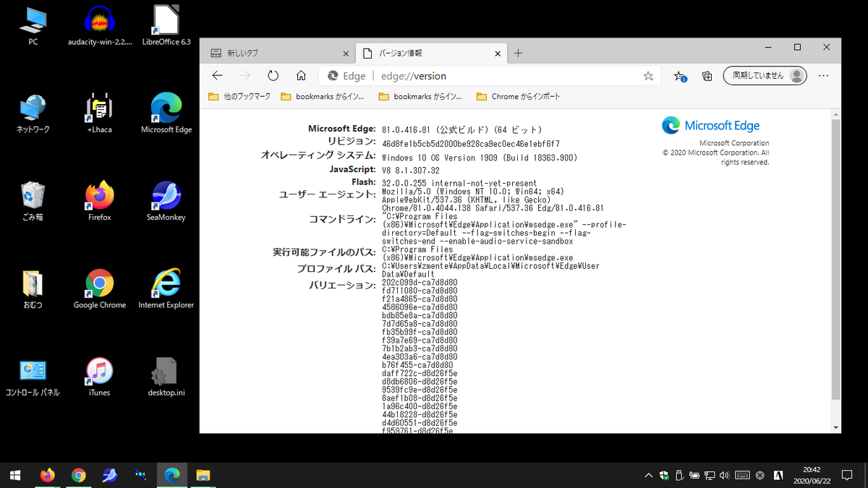Select the Microsoft Edge desktop shortcut

(166, 114)
